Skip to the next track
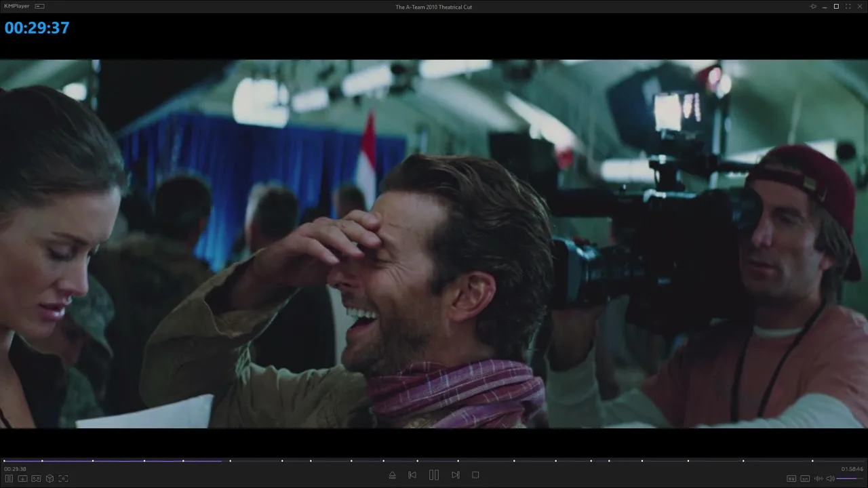 (456, 475)
